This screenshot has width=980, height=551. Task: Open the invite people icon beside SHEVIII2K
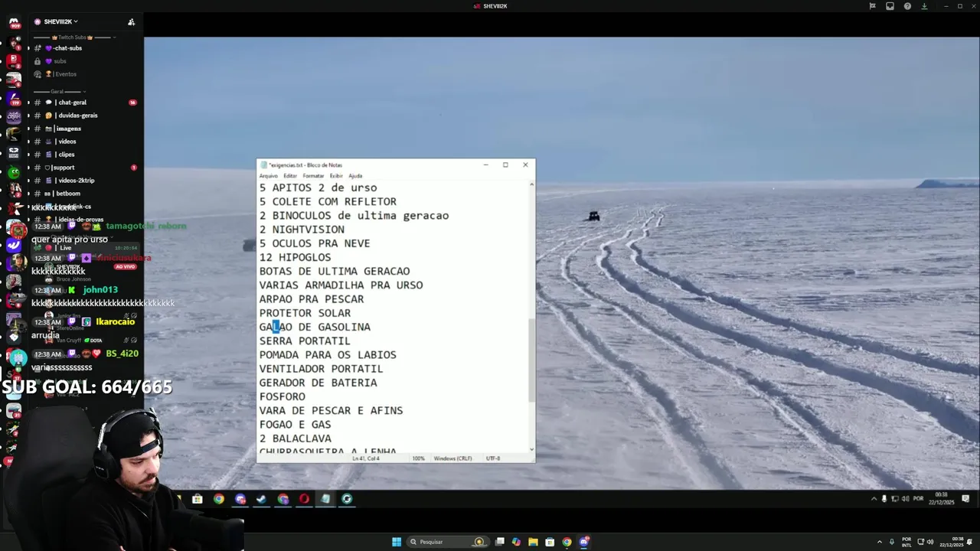click(131, 22)
